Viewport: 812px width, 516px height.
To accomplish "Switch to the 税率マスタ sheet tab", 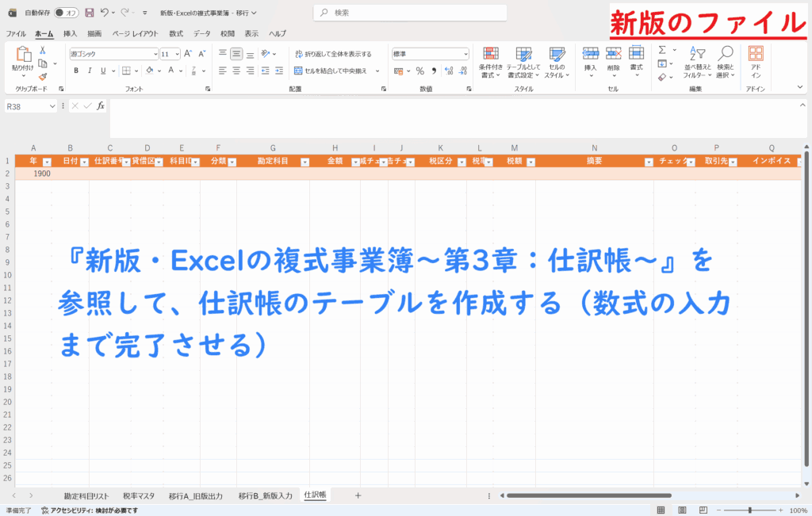I will [139, 495].
